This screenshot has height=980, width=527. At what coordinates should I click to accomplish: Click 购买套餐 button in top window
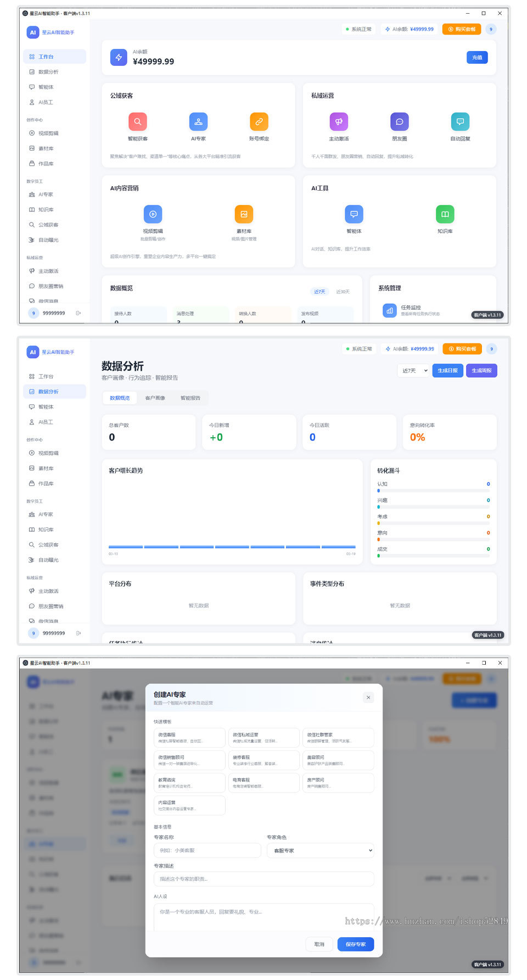[462, 29]
